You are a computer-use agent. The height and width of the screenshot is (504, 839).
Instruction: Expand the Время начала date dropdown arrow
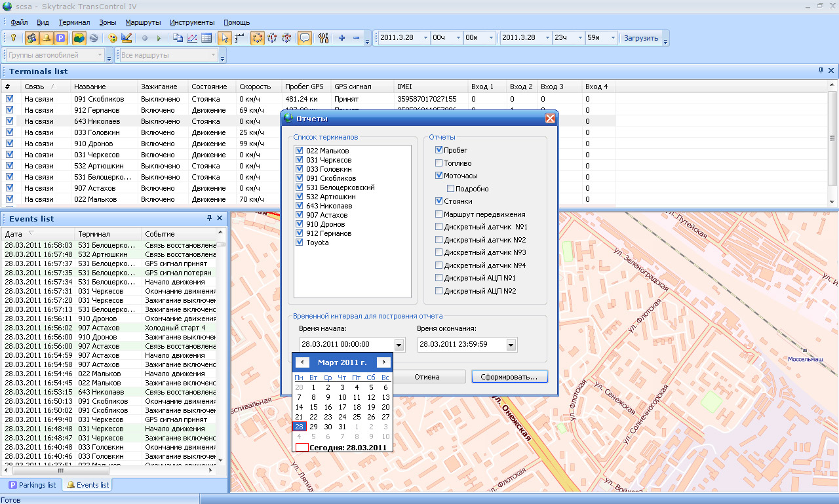(x=399, y=345)
